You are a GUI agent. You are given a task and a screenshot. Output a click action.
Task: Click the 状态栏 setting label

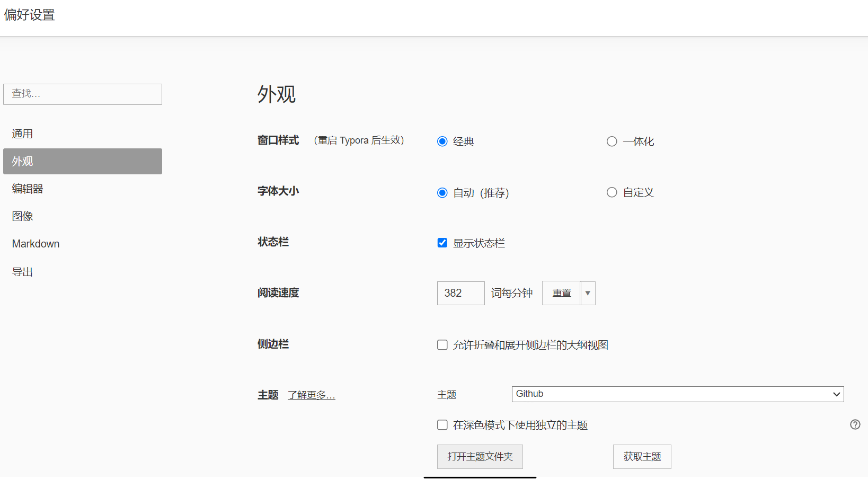pyautogui.click(x=273, y=242)
